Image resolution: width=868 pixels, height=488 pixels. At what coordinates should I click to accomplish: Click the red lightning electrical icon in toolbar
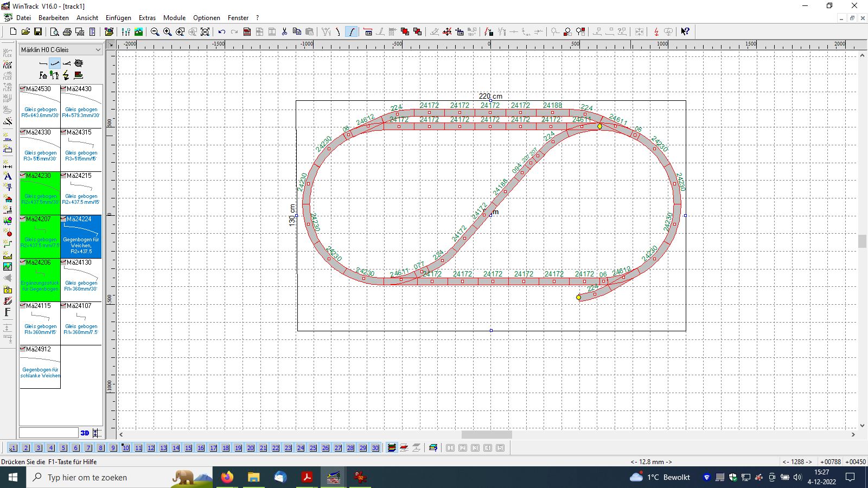(656, 32)
